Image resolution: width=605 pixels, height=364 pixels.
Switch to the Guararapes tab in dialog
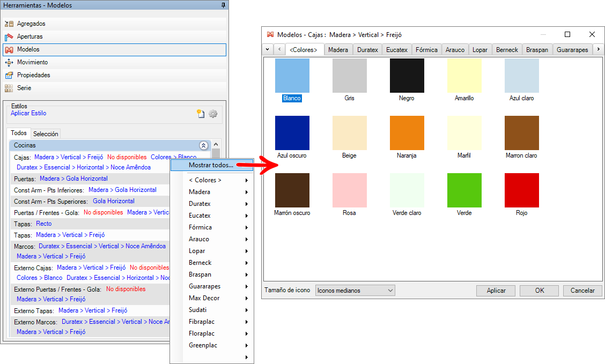point(573,50)
